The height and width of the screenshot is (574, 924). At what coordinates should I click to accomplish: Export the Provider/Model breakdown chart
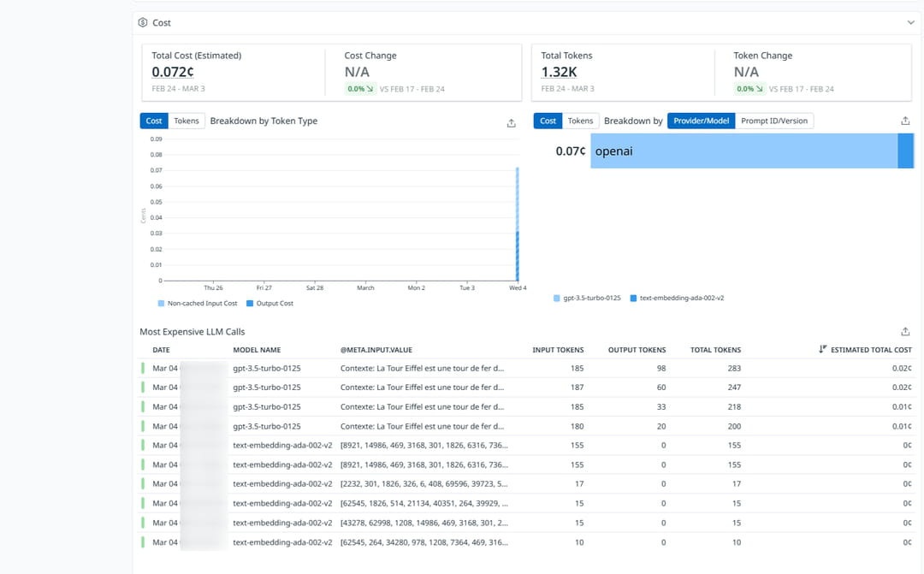coord(905,121)
